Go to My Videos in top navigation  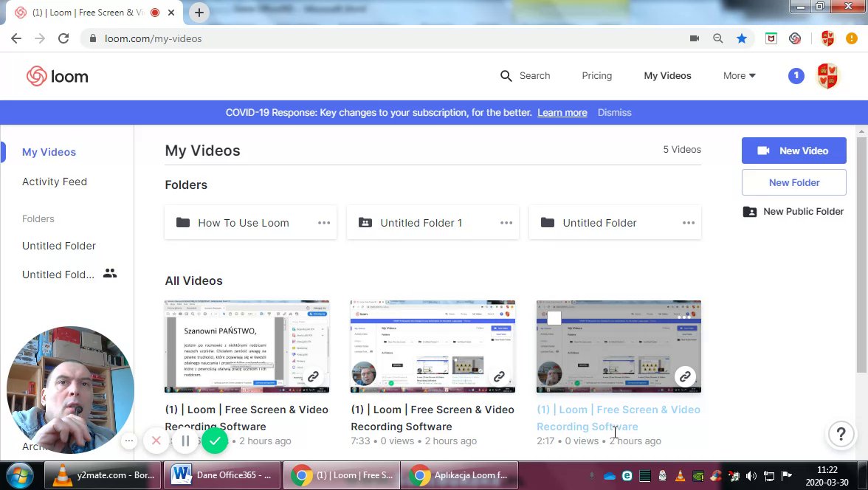(x=667, y=76)
